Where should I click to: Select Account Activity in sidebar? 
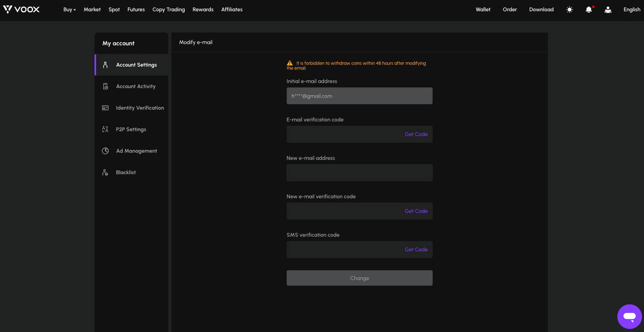[x=132, y=86]
